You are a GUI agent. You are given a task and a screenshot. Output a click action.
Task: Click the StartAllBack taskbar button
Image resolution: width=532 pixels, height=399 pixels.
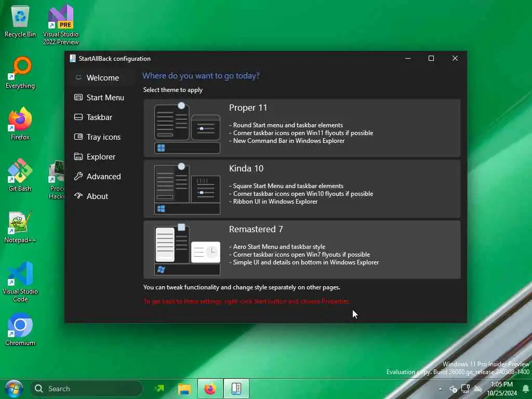point(236,389)
